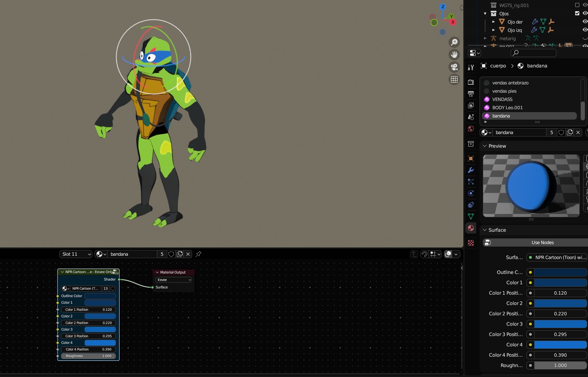Open the Texture properties tab
The width and height of the screenshot is (588, 377).
(x=471, y=243)
